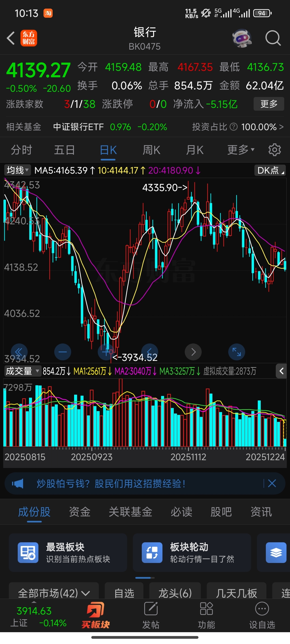Open the 板块轮动 card icon

(152, 552)
